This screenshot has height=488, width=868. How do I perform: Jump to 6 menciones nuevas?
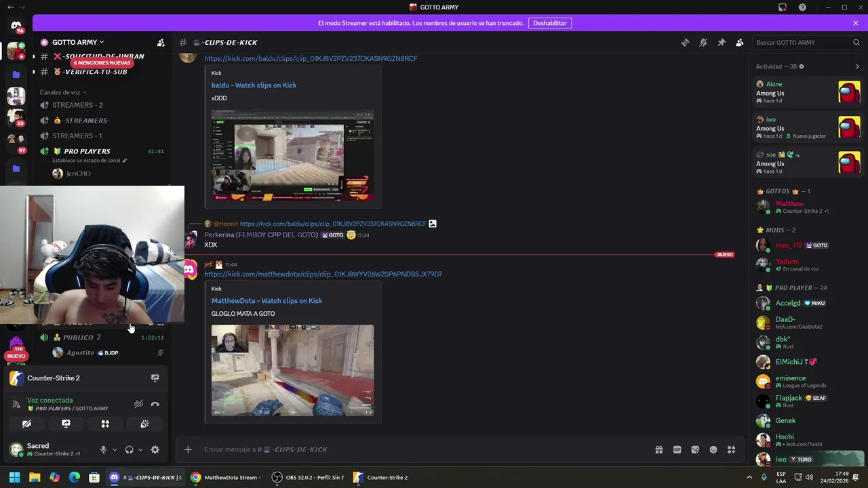[102, 63]
